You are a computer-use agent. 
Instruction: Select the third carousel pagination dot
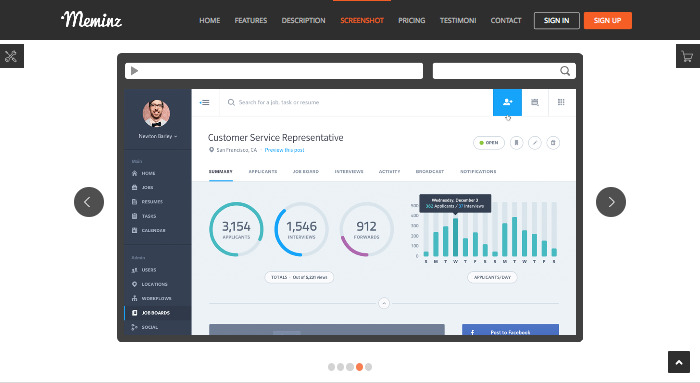tap(350, 367)
